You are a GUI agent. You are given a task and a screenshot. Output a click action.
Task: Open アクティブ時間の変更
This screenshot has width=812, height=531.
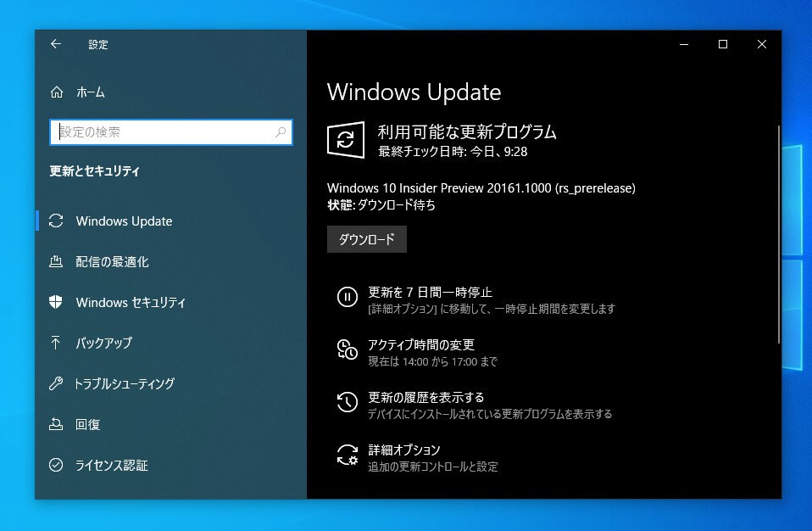pos(421,345)
